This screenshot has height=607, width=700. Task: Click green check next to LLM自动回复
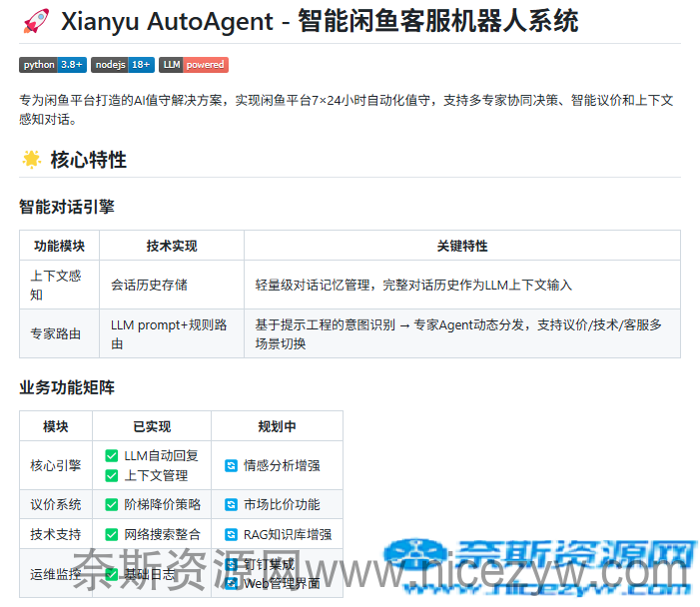(x=112, y=455)
